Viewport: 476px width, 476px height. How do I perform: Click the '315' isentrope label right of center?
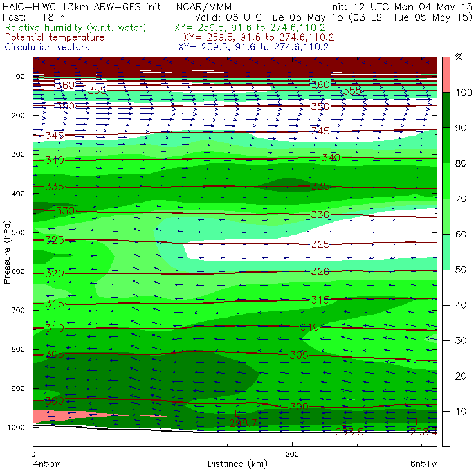[x=320, y=300]
